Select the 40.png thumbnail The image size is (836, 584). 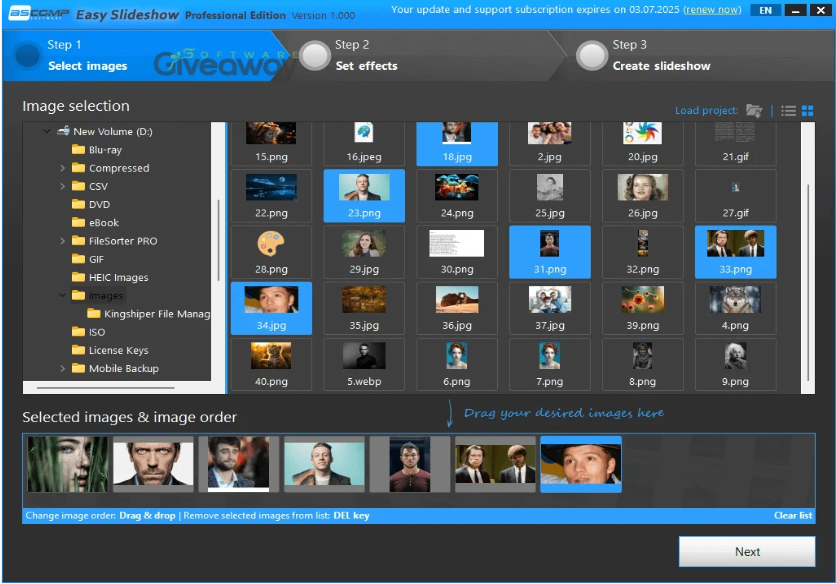click(271, 364)
